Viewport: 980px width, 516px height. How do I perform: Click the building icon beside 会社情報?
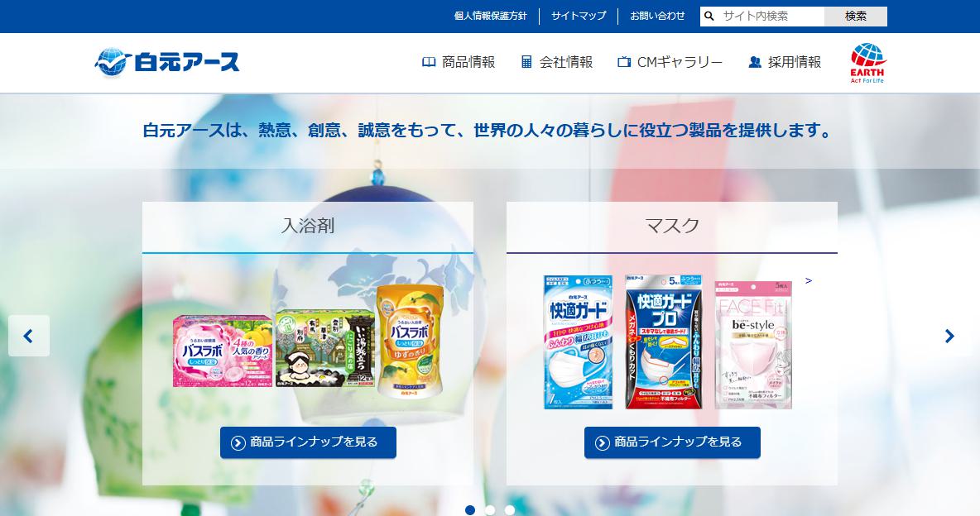coord(527,62)
